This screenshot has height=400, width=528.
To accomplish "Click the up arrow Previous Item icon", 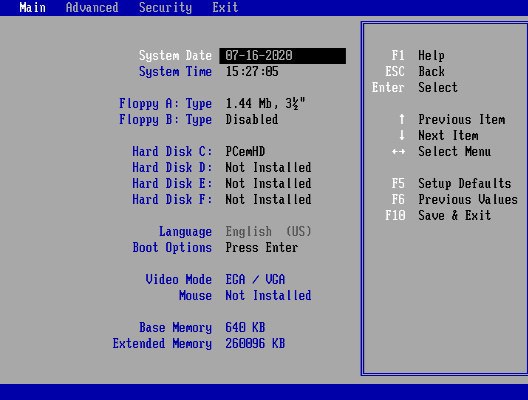I will click(x=402, y=119).
